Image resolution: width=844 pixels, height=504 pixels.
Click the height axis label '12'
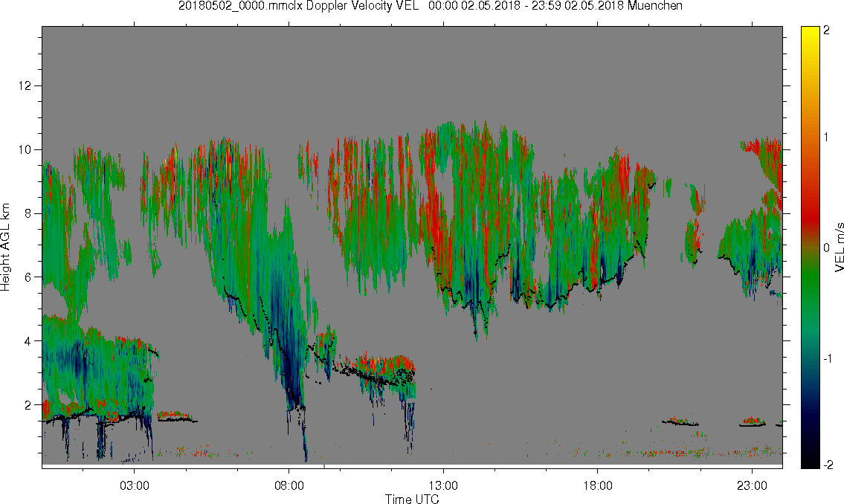(25, 86)
